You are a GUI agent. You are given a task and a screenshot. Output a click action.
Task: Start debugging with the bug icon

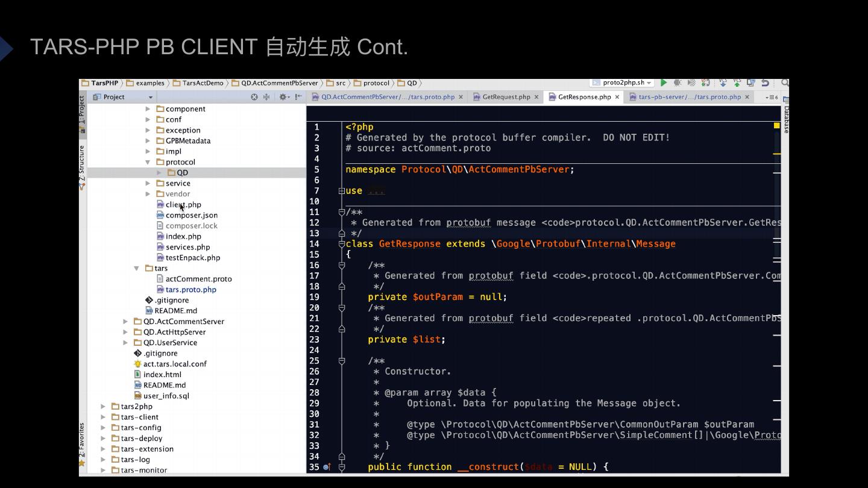coord(678,83)
